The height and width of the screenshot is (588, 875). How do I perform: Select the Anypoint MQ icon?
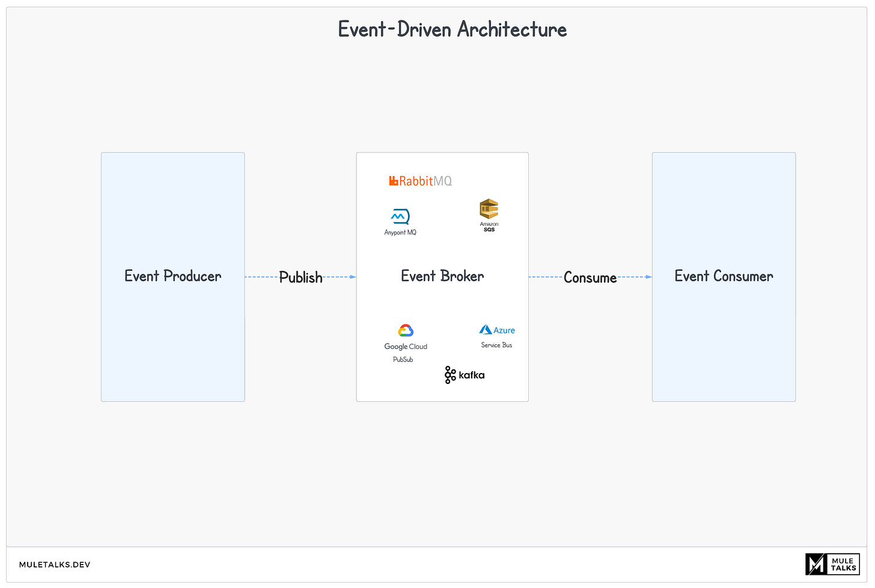click(x=400, y=217)
